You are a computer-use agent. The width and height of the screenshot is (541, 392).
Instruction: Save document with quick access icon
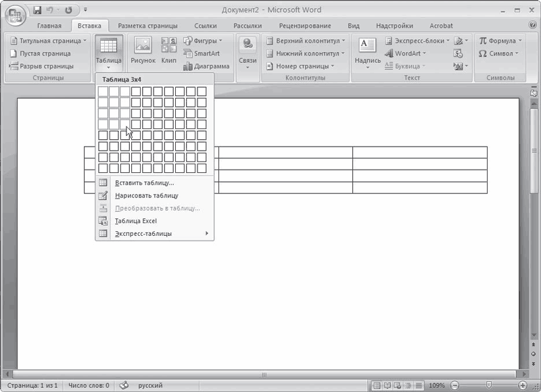coord(37,10)
